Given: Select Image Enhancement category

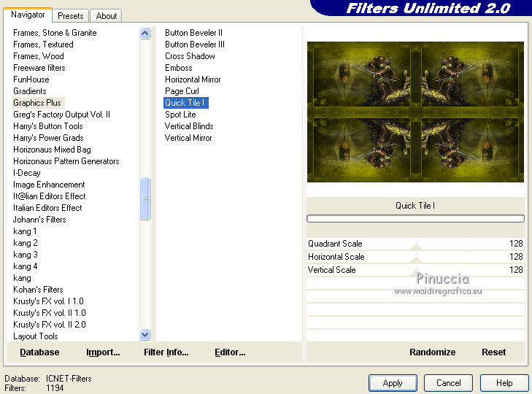Looking at the screenshot, I should (x=49, y=185).
